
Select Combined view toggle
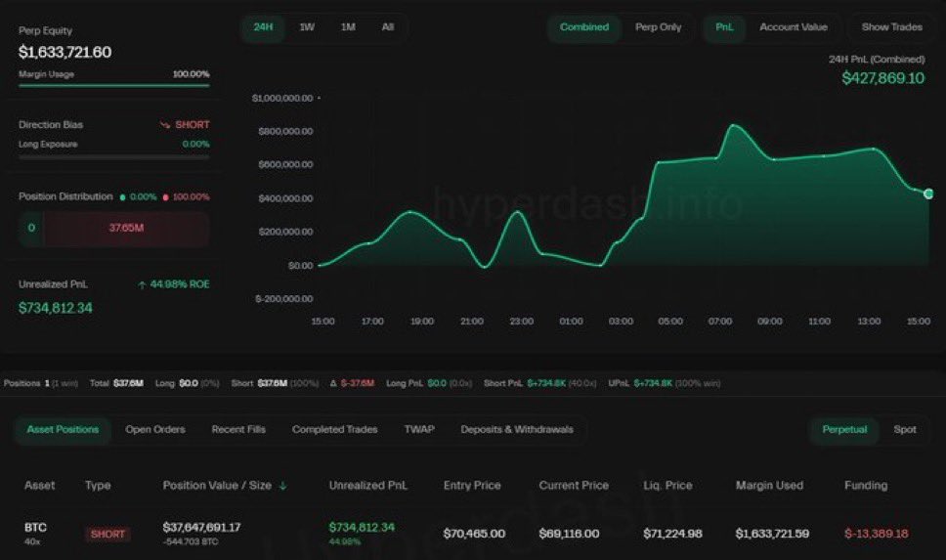click(x=584, y=27)
